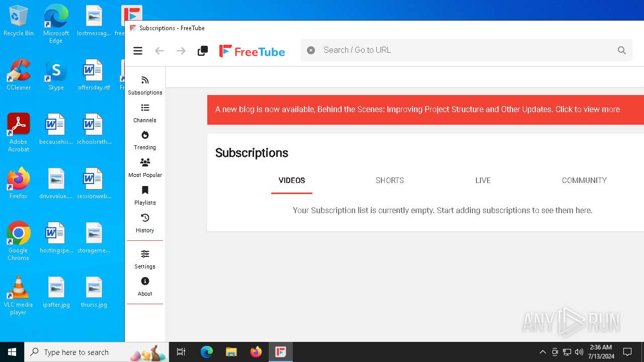Image resolution: width=644 pixels, height=362 pixels.
Task: Launch Firefox from the taskbar
Action: (x=256, y=352)
